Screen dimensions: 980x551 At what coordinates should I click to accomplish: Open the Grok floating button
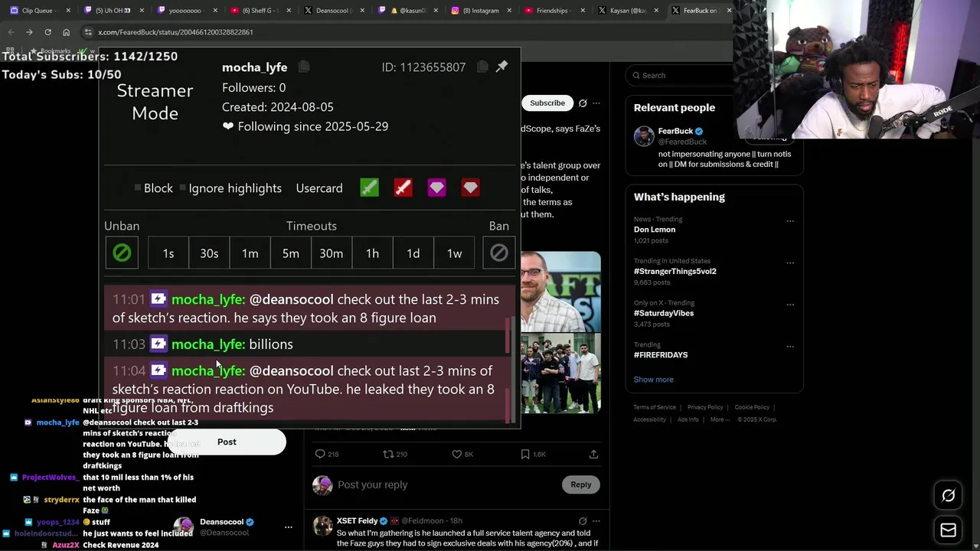tap(948, 496)
